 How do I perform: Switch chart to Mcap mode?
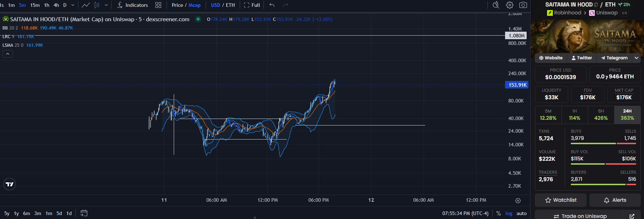coord(195,5)
